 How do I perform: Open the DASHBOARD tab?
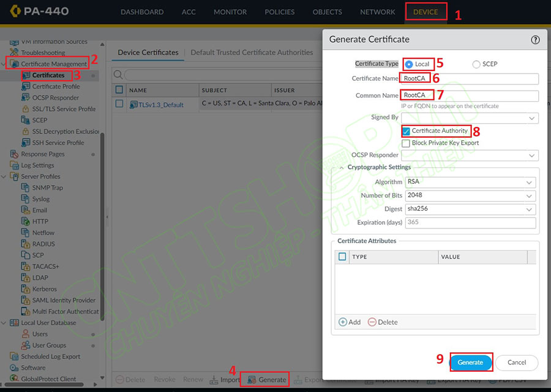142,12
